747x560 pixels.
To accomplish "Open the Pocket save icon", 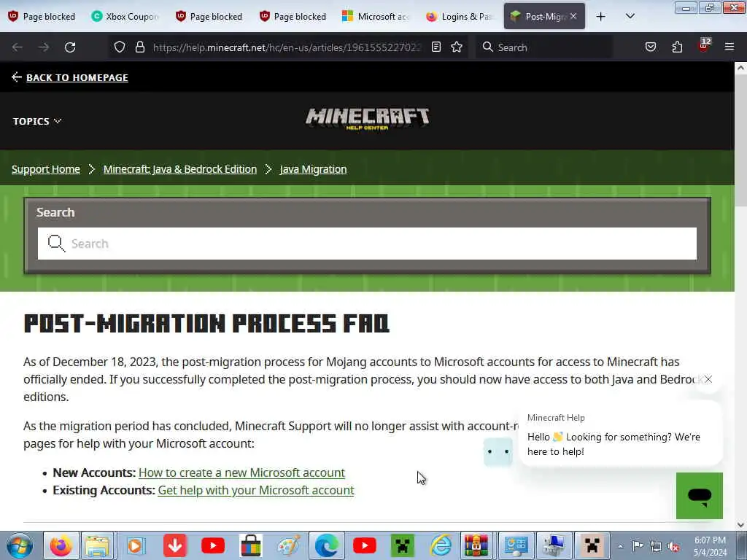I will click(x=650, y=47).
